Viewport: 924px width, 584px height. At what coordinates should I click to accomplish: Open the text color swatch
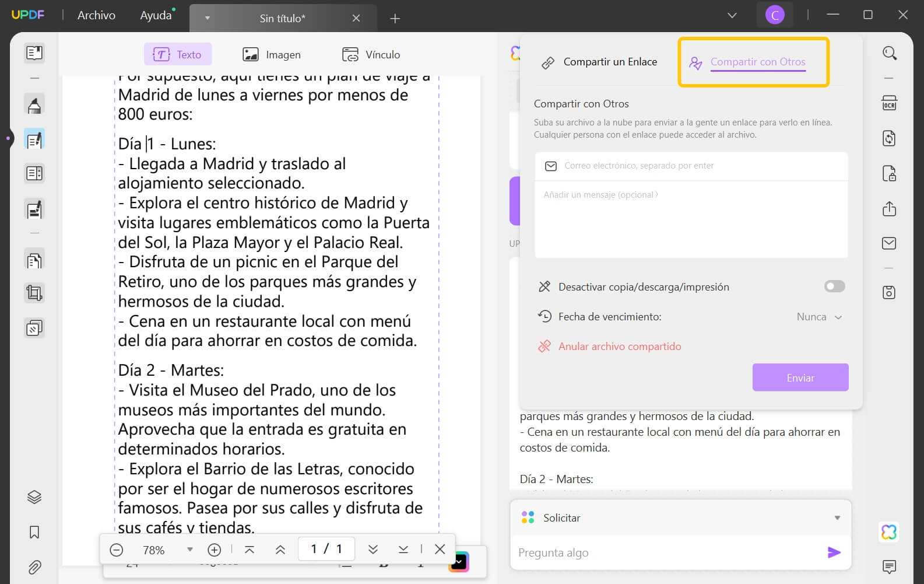click(x=458, y=561)
